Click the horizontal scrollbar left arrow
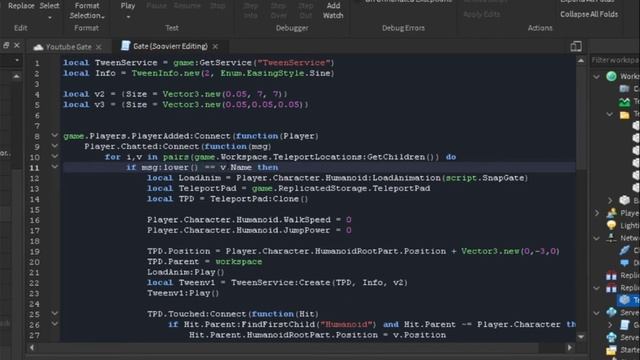This screenshot has height=360, width=640. point(32,348)
